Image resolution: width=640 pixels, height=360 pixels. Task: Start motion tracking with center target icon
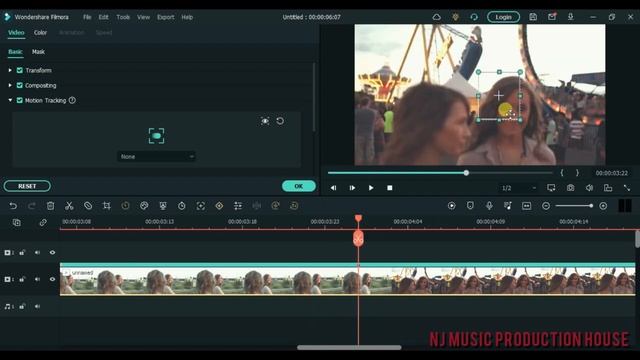coord(156,136)
